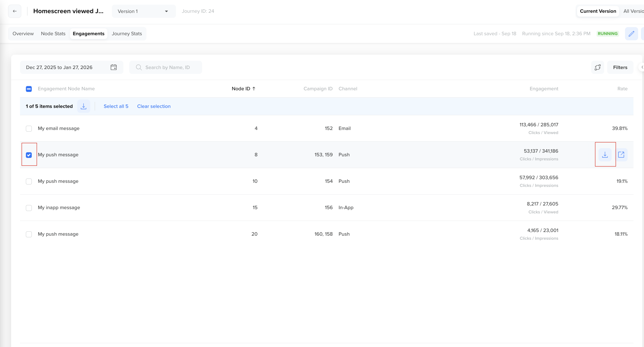Click the Clear selection link

[154, 106]
